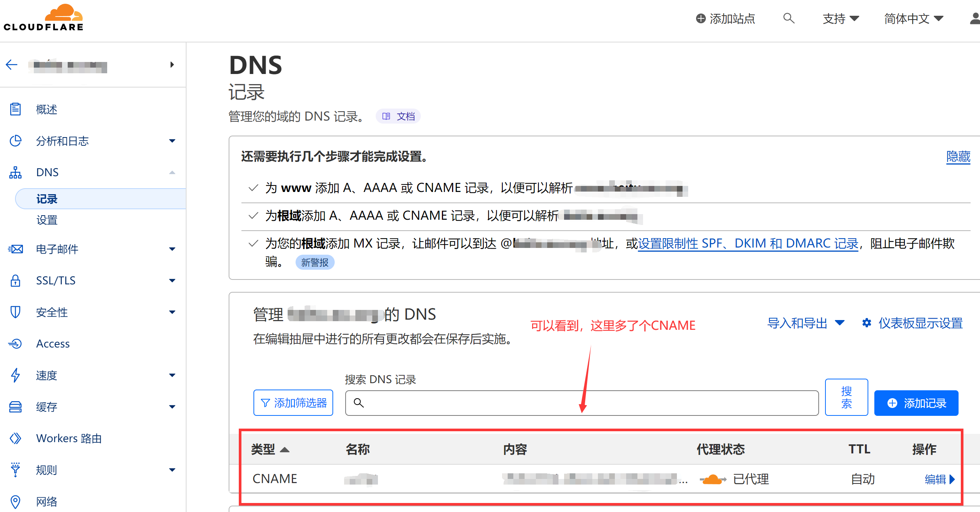
Task: Toggle the 已代理 proxy cloud for the CNAME record
Action: coord(713,479)
